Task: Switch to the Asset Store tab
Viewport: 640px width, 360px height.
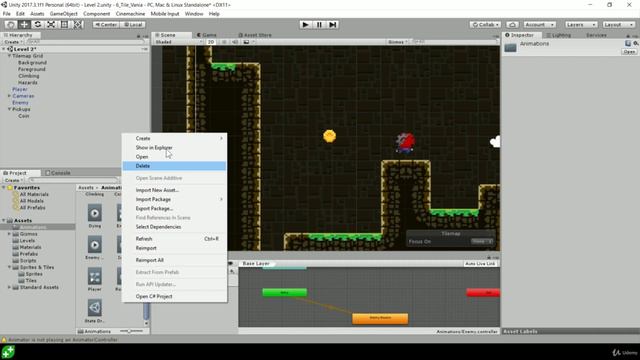Action: pos(255,35)
